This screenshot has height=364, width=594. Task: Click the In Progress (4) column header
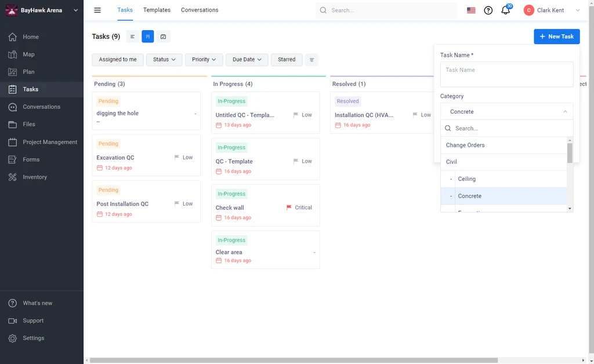pyautogui.click(x=233, y=84)
